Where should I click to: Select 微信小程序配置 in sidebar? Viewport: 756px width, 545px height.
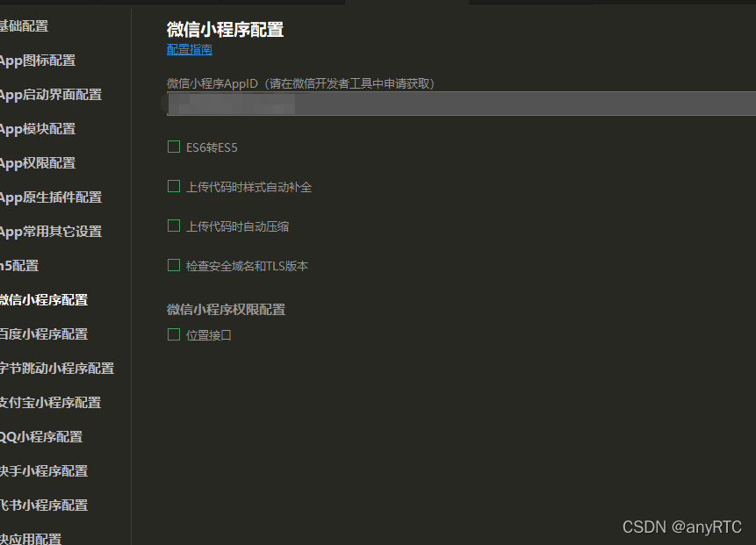click(x=44, y=300)
